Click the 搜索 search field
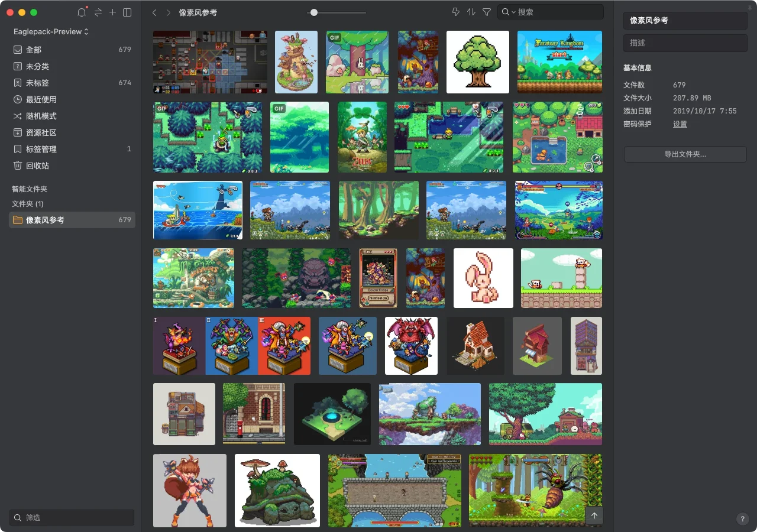 coord(550,12)
